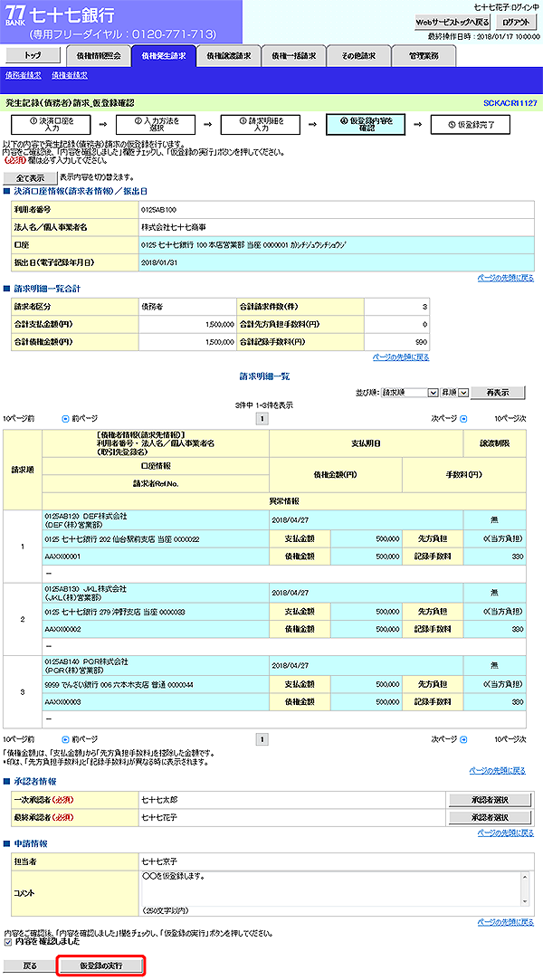Click ページの先頭に戻る under 承認者情報 table
Viewport: 543px width, 980px height.
click(506, 833)
